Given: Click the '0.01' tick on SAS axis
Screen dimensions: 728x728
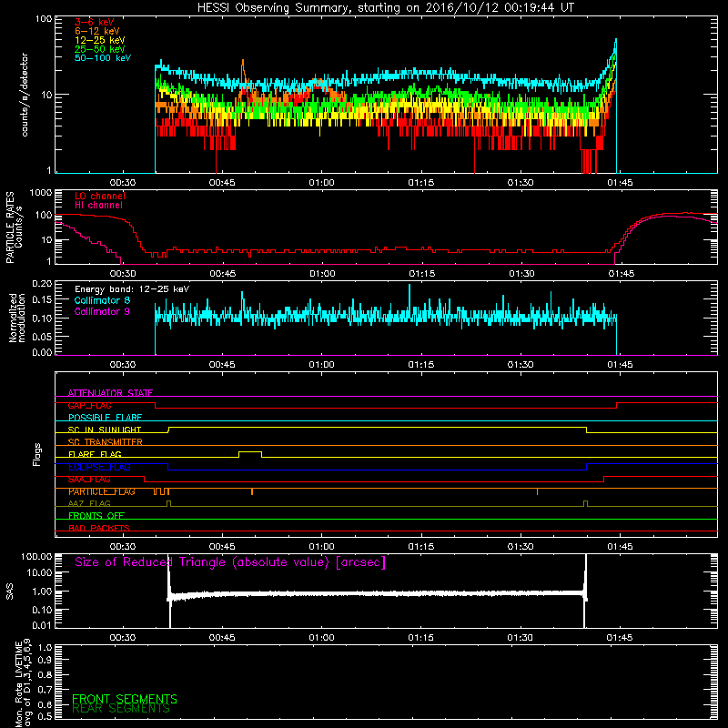Looking at the screenshot, I should [41, 625].
